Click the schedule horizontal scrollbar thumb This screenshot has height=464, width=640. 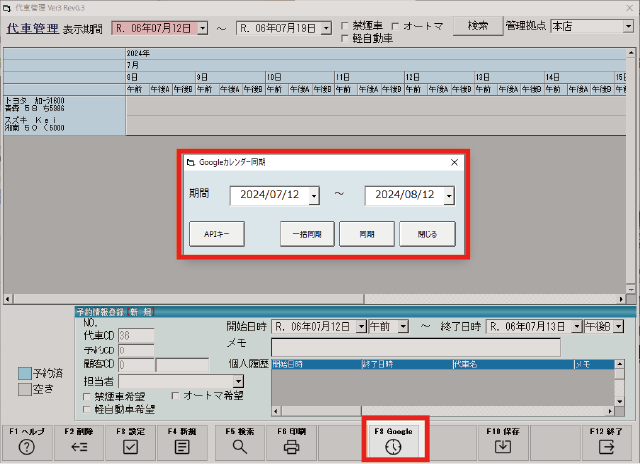pos(189,299)
